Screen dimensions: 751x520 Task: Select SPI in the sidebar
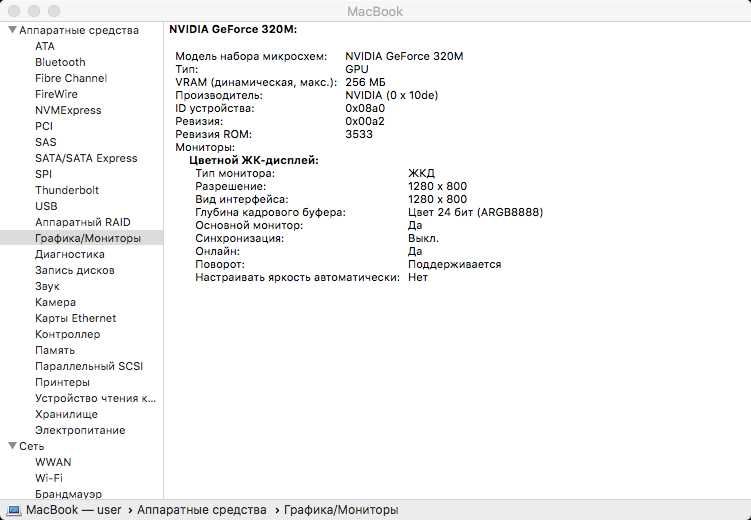coord(43,174)
